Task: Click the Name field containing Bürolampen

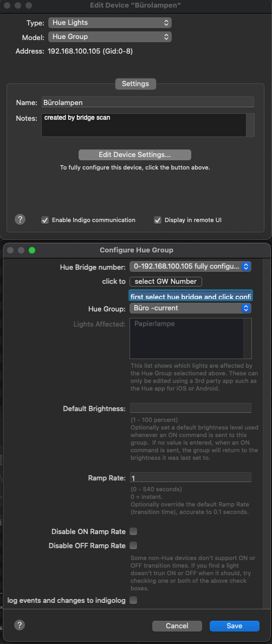Action: tap(147, 102)
